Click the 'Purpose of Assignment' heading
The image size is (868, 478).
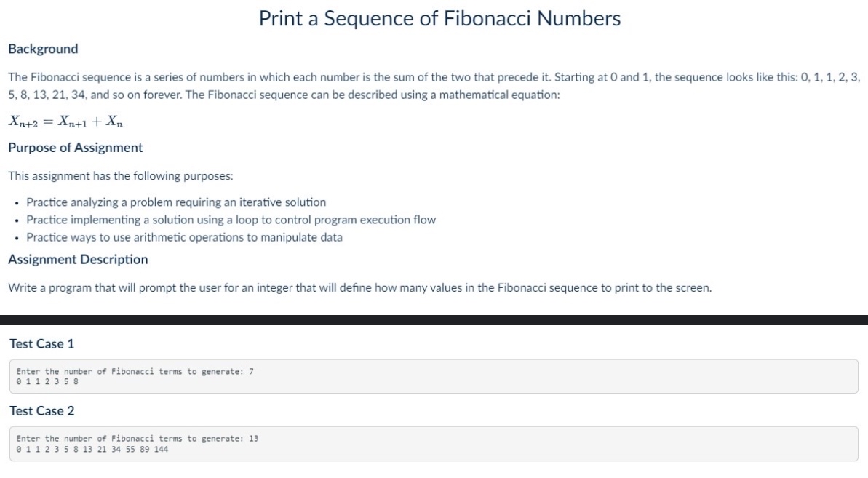point(75,148)
